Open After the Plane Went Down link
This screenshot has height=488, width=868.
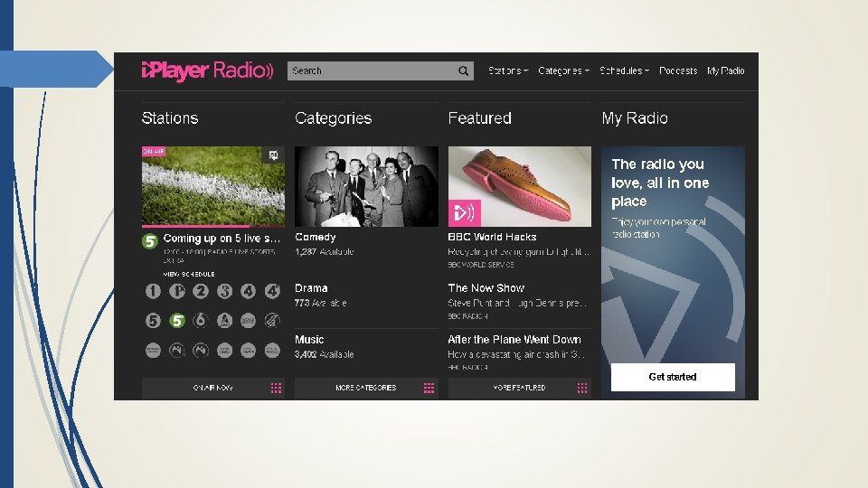(514, 340)
